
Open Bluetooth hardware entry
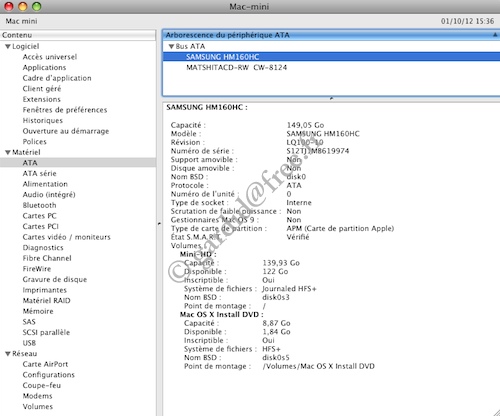(x=39, y=205)
